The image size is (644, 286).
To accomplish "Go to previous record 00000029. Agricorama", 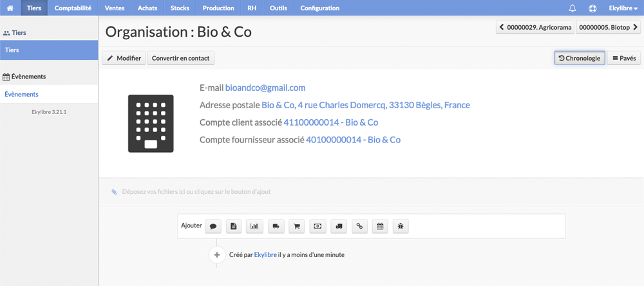I will point(535,28).
